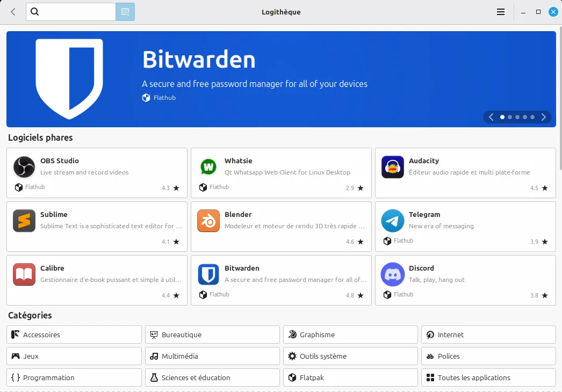Select the first banner carousel dot
Image resolution: width=562 pixels, height=392 pixels.
click(502, 117)
